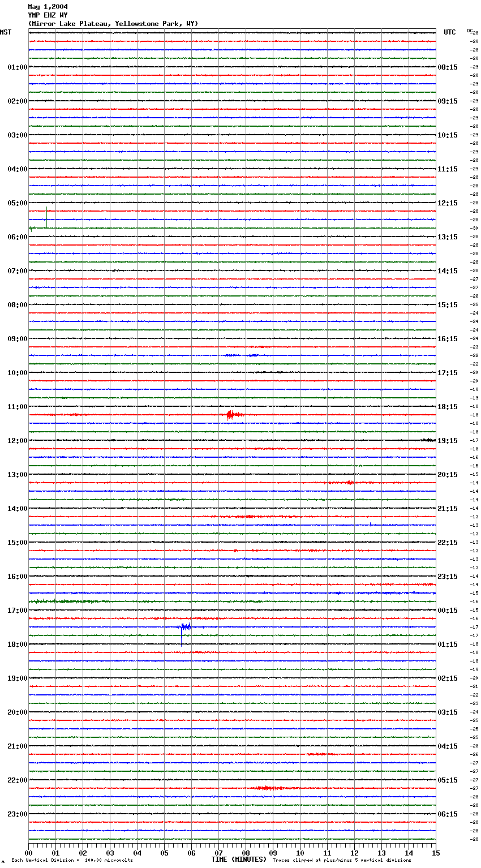
Task: Click the '01:00' MST time label
Action: pyautogui.click(x=18, y=67)
